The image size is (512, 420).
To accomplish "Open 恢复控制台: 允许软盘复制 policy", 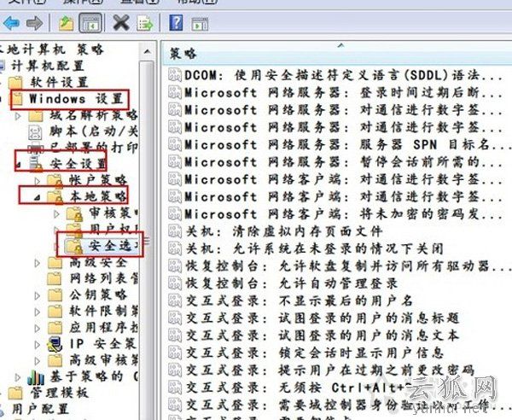I will [348, 265].
